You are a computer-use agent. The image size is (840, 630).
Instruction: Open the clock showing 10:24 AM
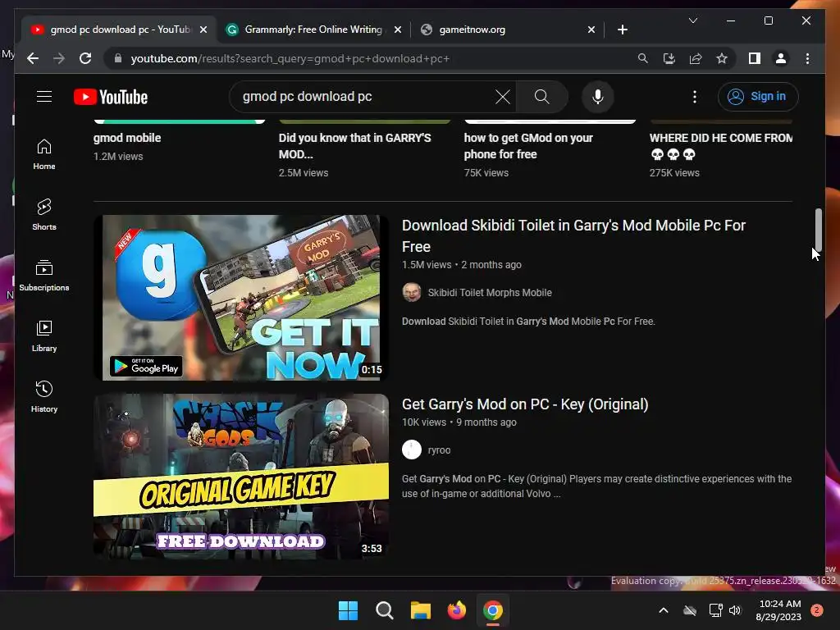778,610
